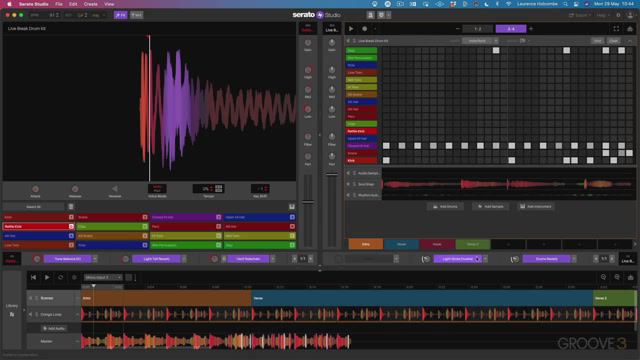The image size is (640, 360).
Task: Select the Kick row label in sequencer
Action: 362,160
